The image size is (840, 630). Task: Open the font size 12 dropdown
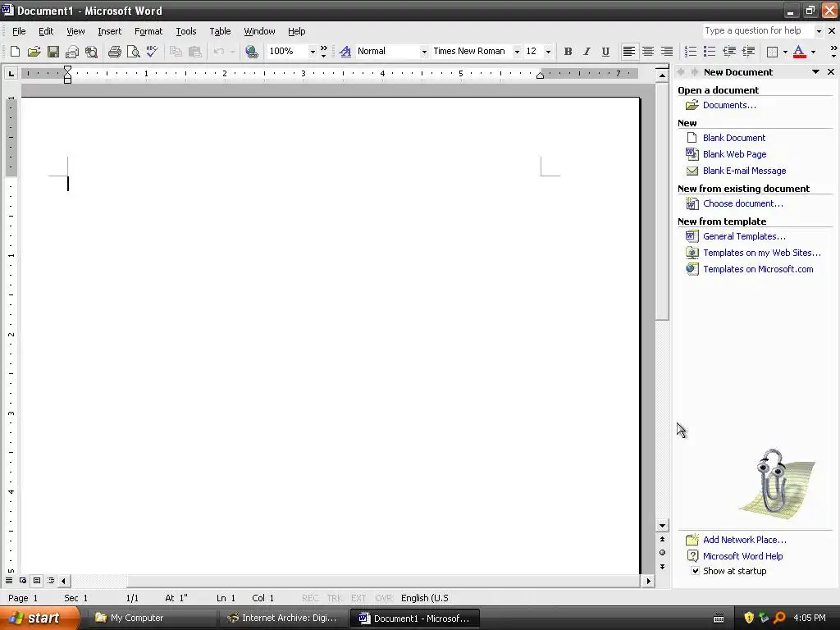pyautogui.click(x=548, y=52)
